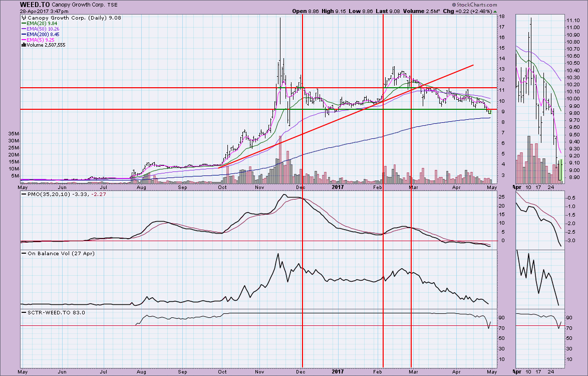The image size is (588, 376).
Task: Click the OHLC bar icon beside Canopy Growth Corp.
Action: coord(23,18)
